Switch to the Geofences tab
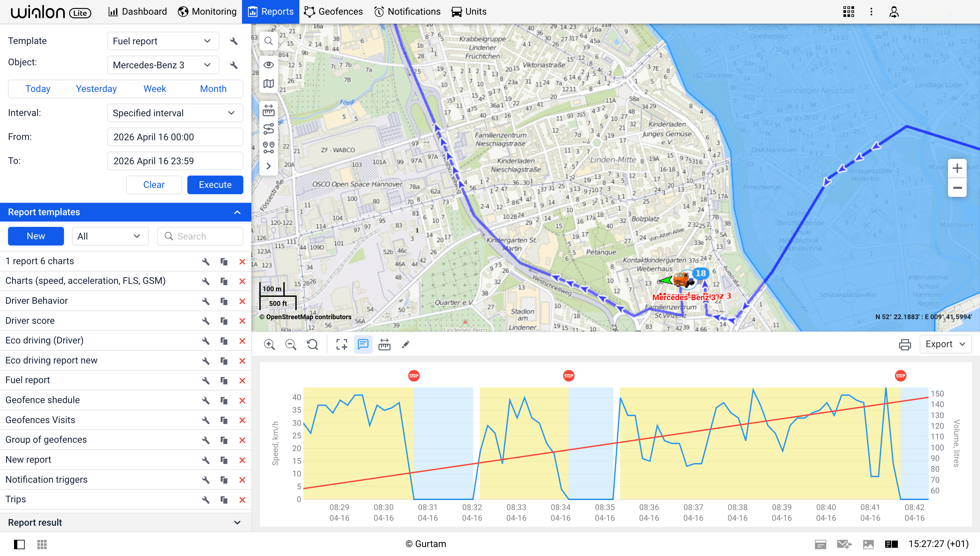This screenshot has height=556, width=980. 334,12
